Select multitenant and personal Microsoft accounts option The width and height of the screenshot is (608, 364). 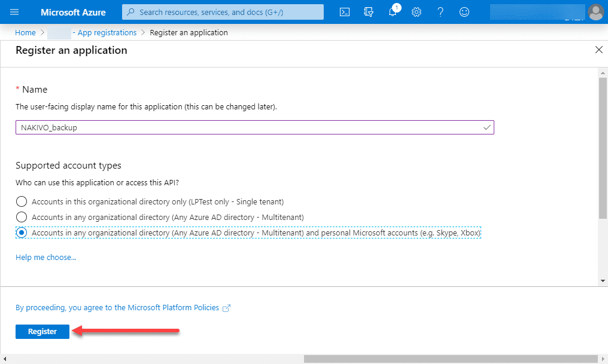[x=22, y=233]
